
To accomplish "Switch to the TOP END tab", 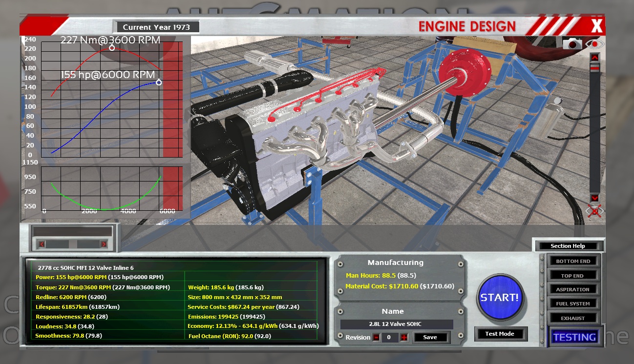I will point(573,276).
